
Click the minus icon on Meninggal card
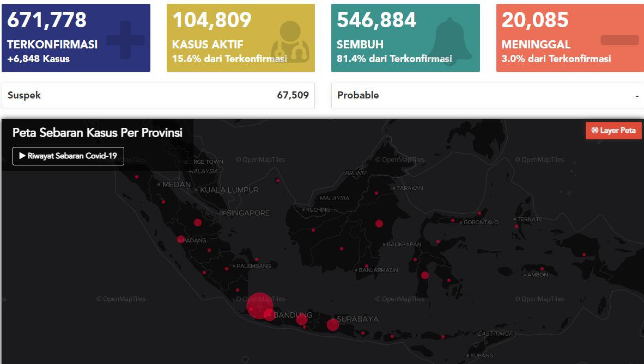pos(619,40)
